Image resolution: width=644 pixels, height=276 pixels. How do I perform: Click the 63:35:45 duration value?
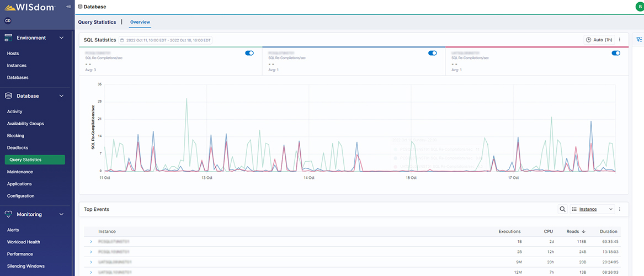pyautogui.click(x=609, y=242)
